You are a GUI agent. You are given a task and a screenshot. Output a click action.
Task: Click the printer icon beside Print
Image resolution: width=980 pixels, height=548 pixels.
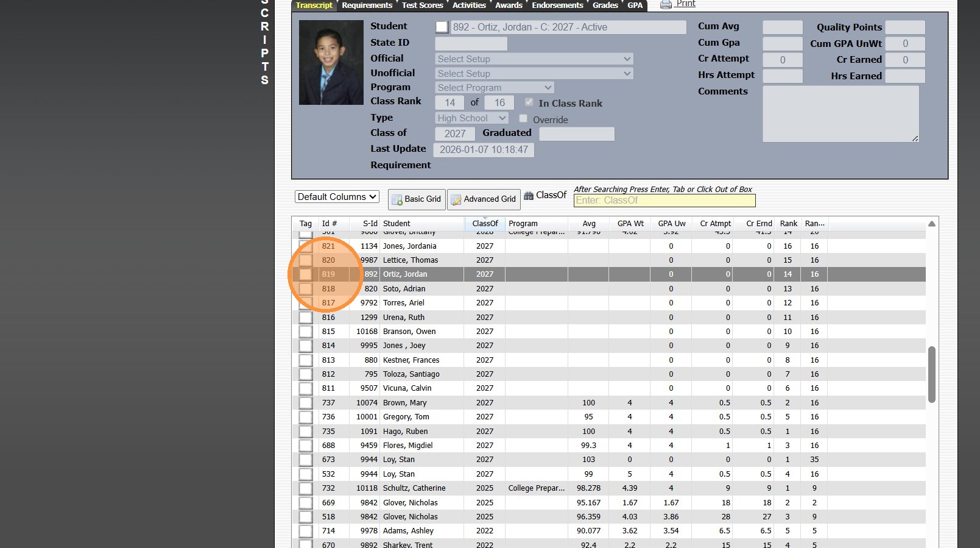pos(666,4)
